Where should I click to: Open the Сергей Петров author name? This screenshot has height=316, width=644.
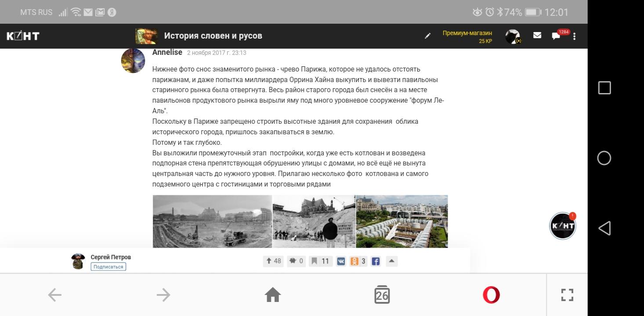pos(111,257)
